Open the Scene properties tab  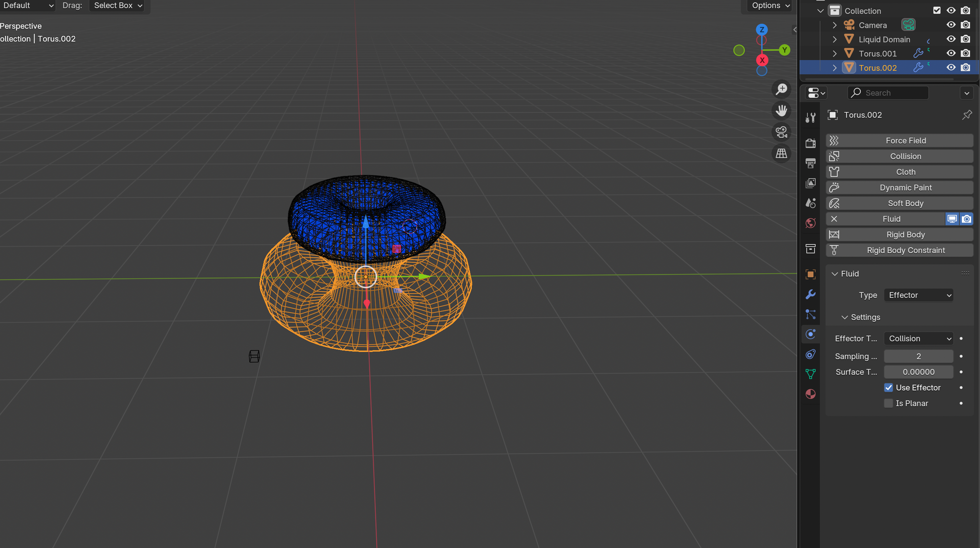click(810, 203)
